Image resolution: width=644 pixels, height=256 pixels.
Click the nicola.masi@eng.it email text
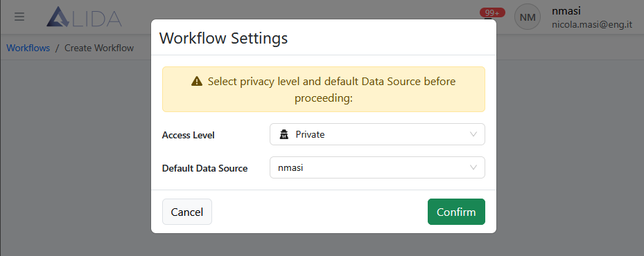pyautogui.click(x=592, y=25)
